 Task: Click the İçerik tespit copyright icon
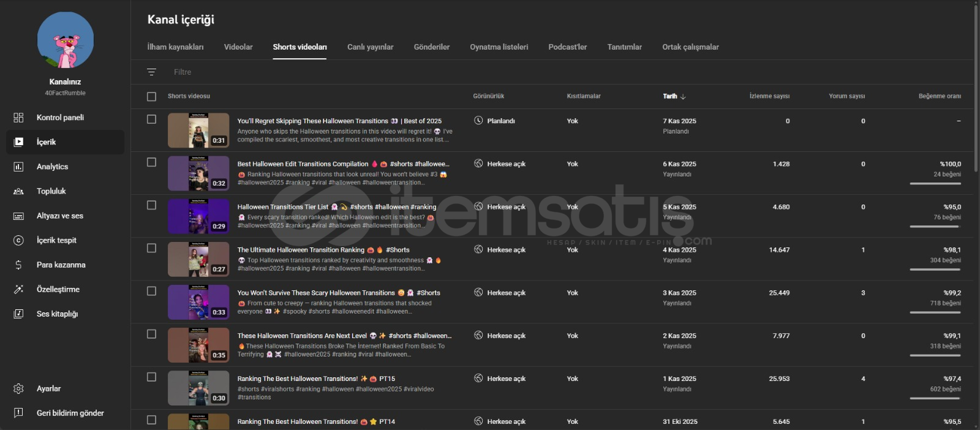tap(18, 240)
